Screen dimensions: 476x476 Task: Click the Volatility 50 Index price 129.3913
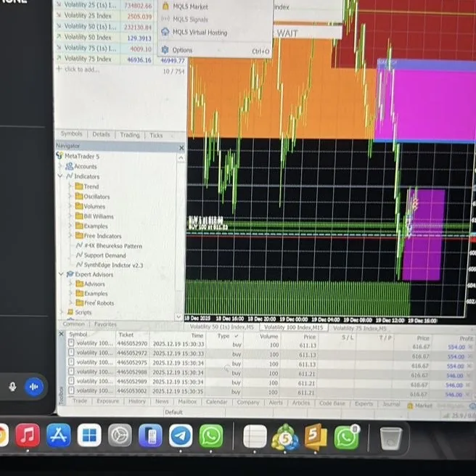click(x=139, y=38)
